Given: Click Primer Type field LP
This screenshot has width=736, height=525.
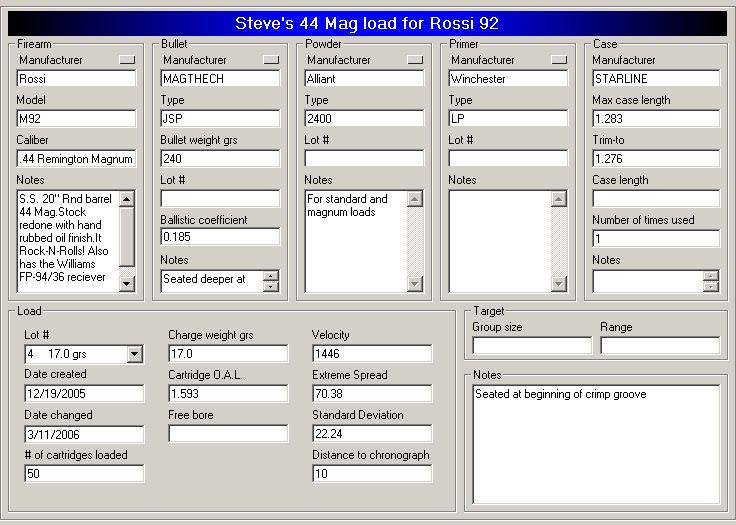Looking at the screenshot, I should click(x=508, y=118).
